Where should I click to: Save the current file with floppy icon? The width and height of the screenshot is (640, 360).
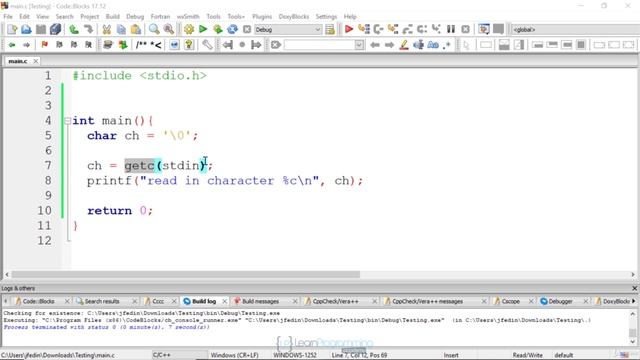tap(41, 29)
